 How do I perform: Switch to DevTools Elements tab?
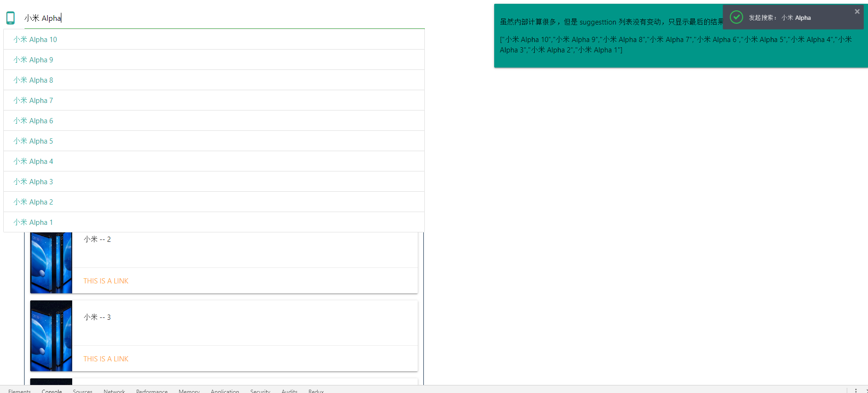(x=19, y=390)
